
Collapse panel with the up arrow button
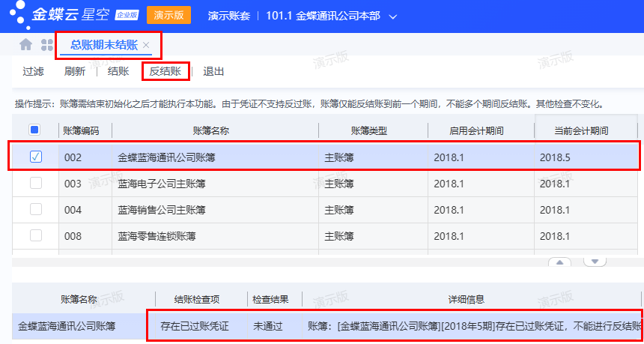pyautogui.click(x=561, y=262)
